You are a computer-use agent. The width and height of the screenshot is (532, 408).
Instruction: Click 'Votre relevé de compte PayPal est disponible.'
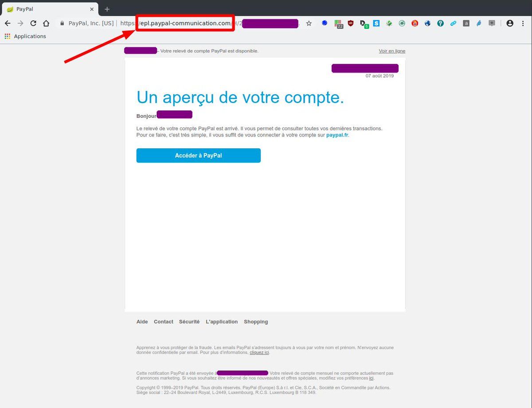pos(209,51)
